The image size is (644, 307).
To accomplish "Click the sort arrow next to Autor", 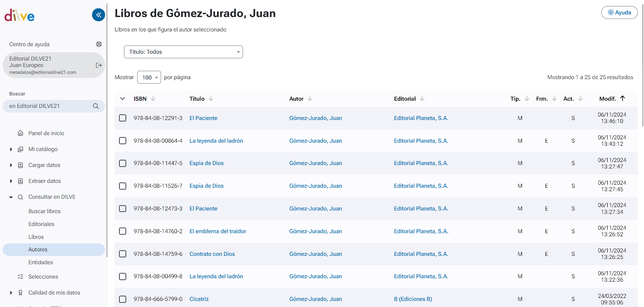I will [x=310, y=98].
